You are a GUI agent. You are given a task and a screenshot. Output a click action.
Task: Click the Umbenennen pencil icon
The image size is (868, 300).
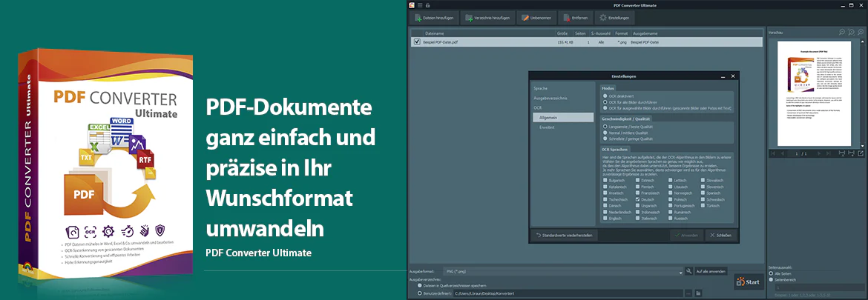tap(525, 19)
